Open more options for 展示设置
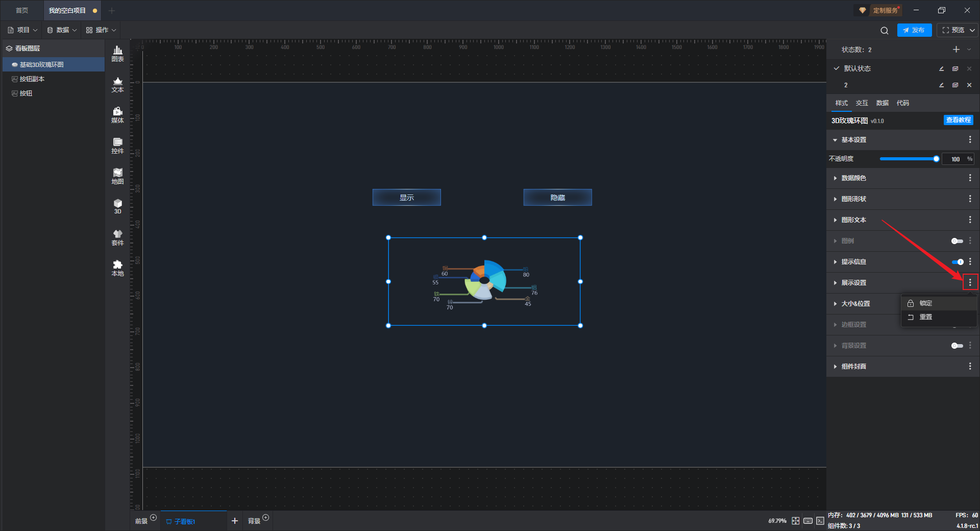 pos(970,282)
